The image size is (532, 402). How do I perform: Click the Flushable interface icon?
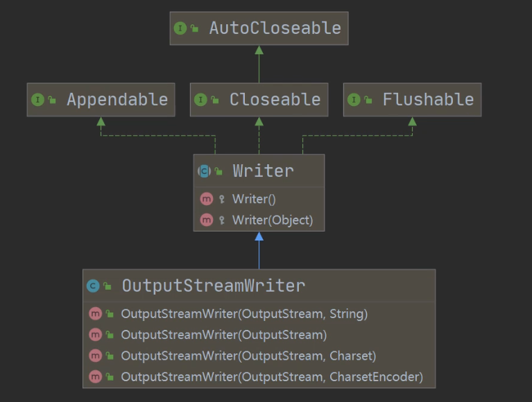(x=354, y=100)
